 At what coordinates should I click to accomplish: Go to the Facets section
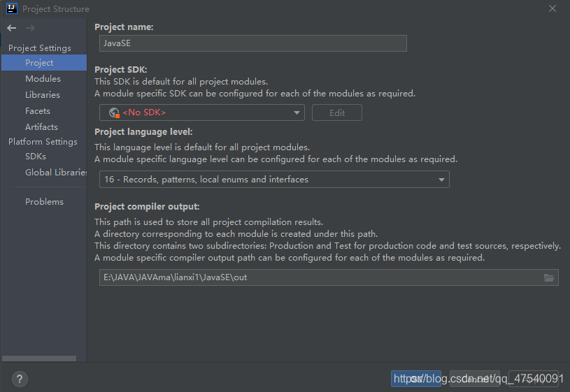tap(38, 111)
